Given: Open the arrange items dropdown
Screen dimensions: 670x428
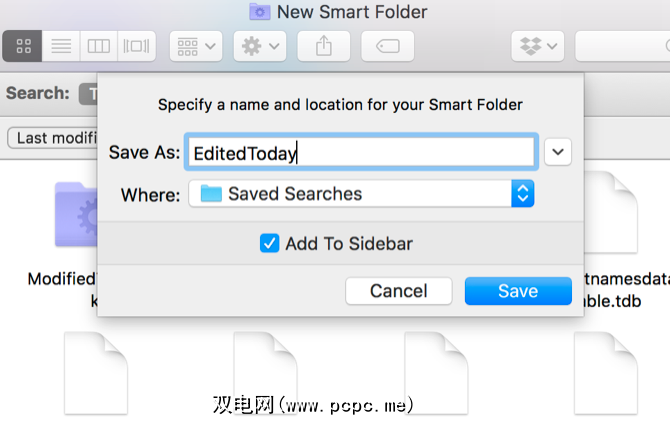Looking at the screenshot, I should pyautogui.click(x=195, y=46).
